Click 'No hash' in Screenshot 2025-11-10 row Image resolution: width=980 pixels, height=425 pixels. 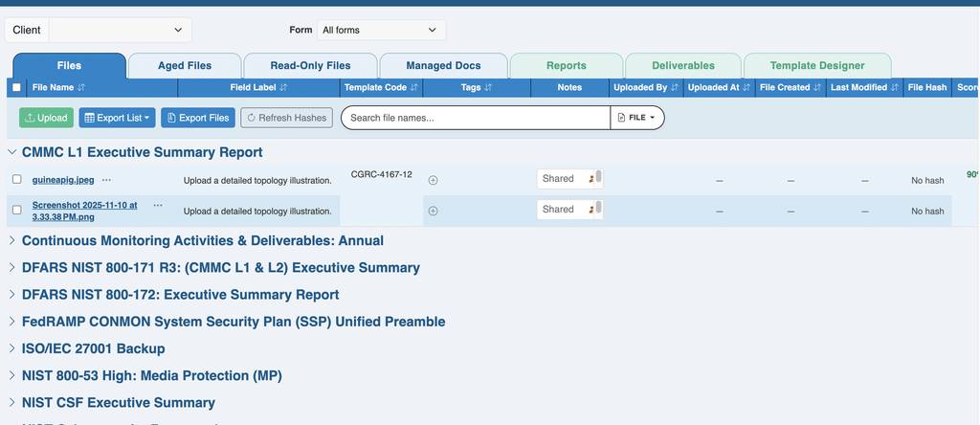coord(927,212)
